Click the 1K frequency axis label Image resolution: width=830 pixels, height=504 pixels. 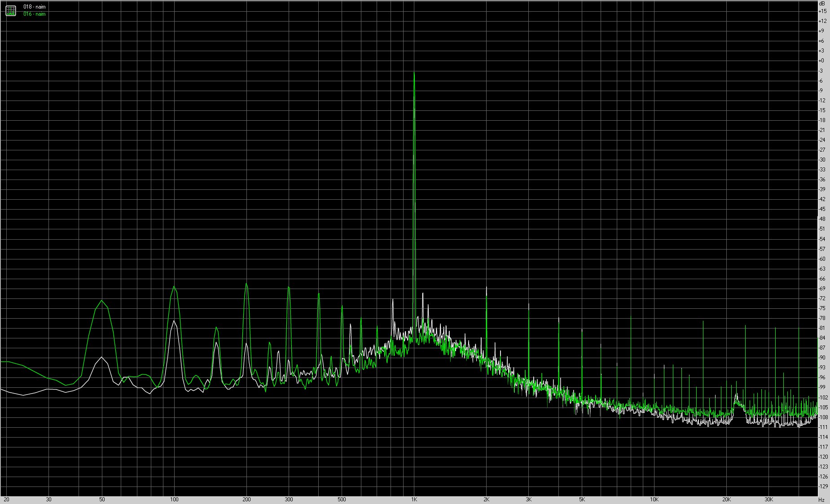(x=414, y=500)
